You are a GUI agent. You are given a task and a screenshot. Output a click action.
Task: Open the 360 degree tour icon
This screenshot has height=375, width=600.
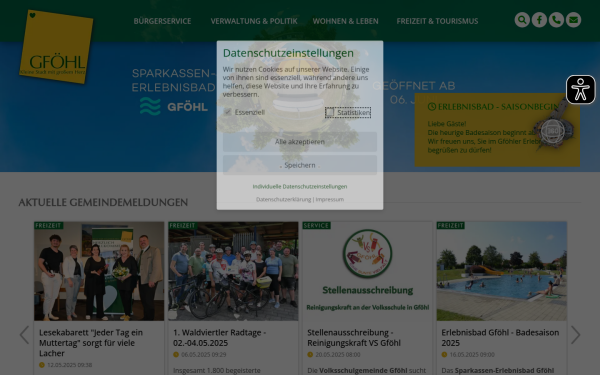tap(553, 131)
